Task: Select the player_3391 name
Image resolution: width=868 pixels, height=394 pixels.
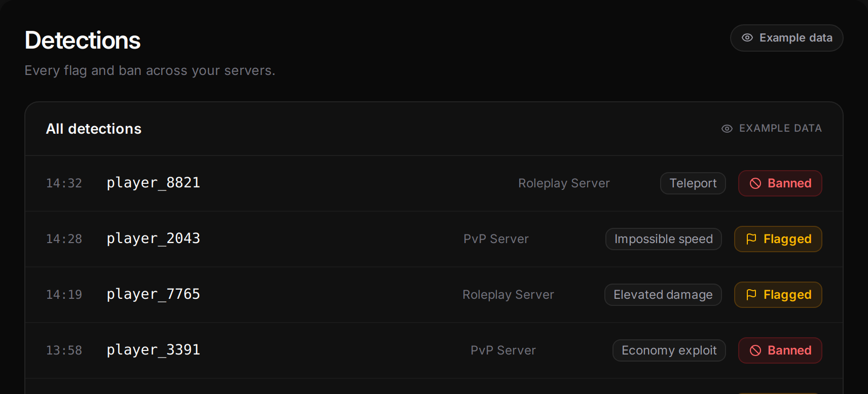Action: 153,350
